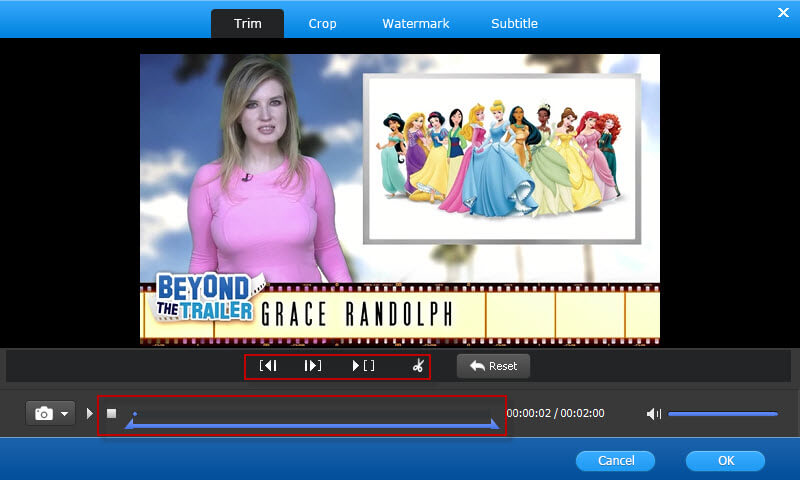The height and width of the screenshot is (480, 800).
Task: Select the left trim handle
Action: [x=130, y=424]
